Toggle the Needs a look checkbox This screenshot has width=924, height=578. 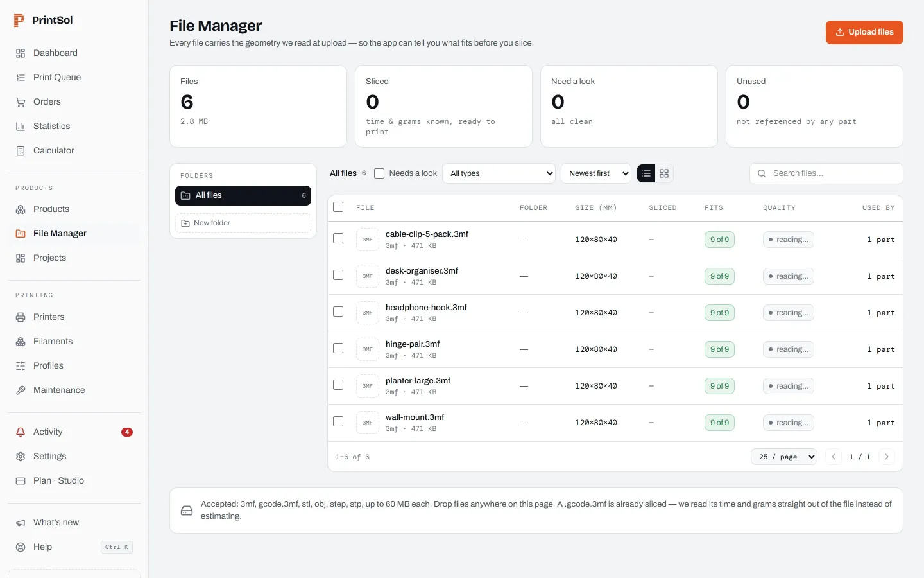point(379,173)
